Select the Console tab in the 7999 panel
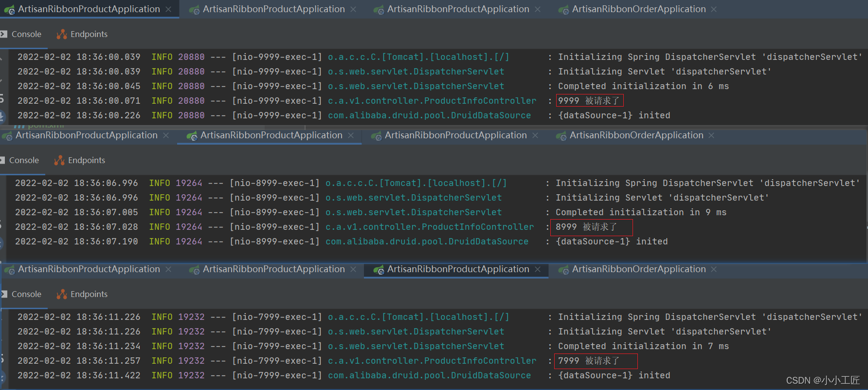This screenshot has width=868, height=390. pyautogui.click(x=26, y=294)
